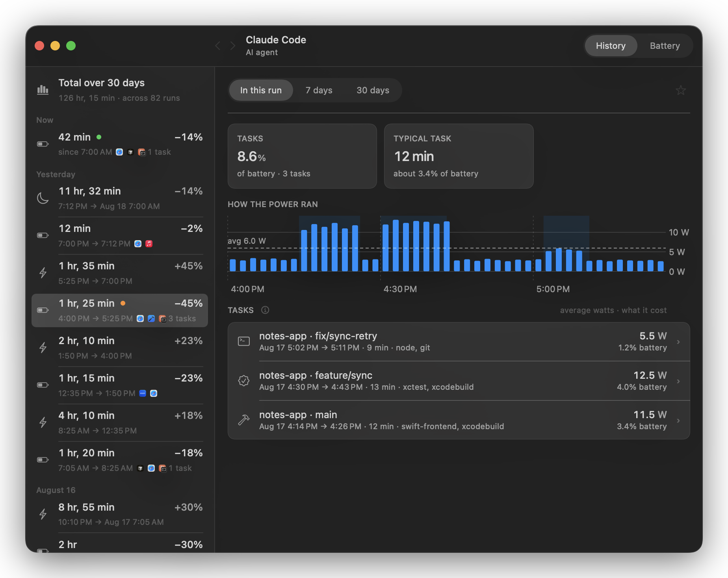Click the 'Yesterday' section header

click(56, 174)
